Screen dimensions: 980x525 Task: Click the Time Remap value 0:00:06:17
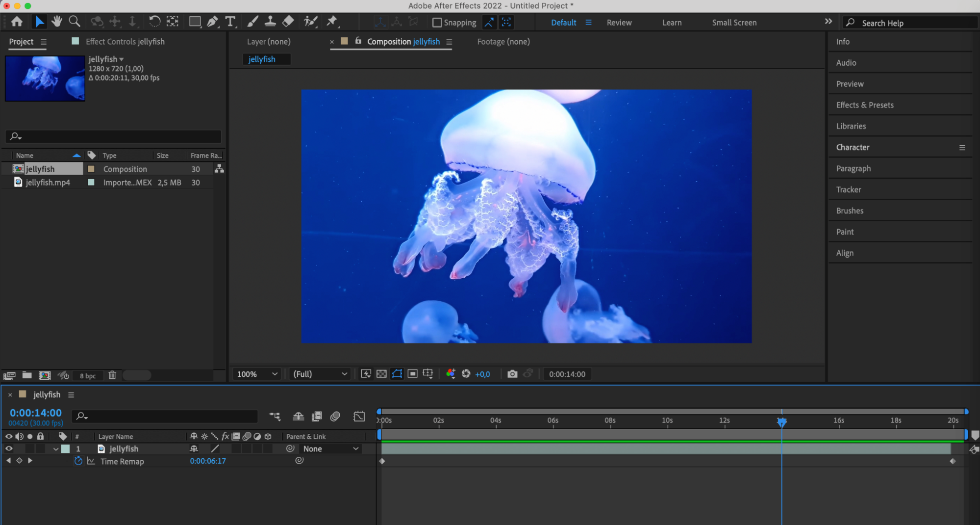[x=208, y=461]
